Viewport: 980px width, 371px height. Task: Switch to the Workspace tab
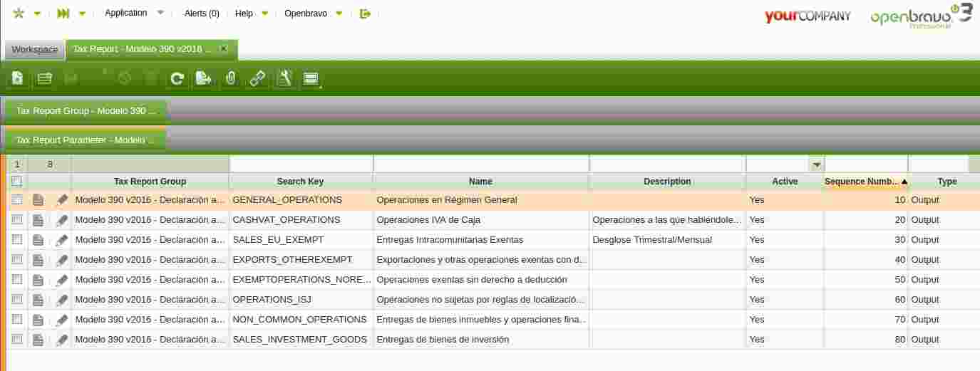35,49
